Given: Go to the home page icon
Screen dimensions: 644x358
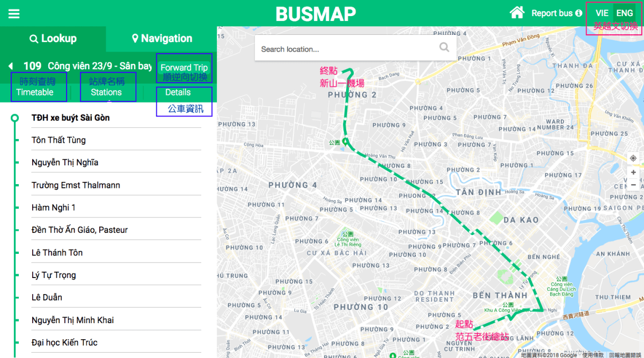Looking at the screenshot, I should (517, 12).
